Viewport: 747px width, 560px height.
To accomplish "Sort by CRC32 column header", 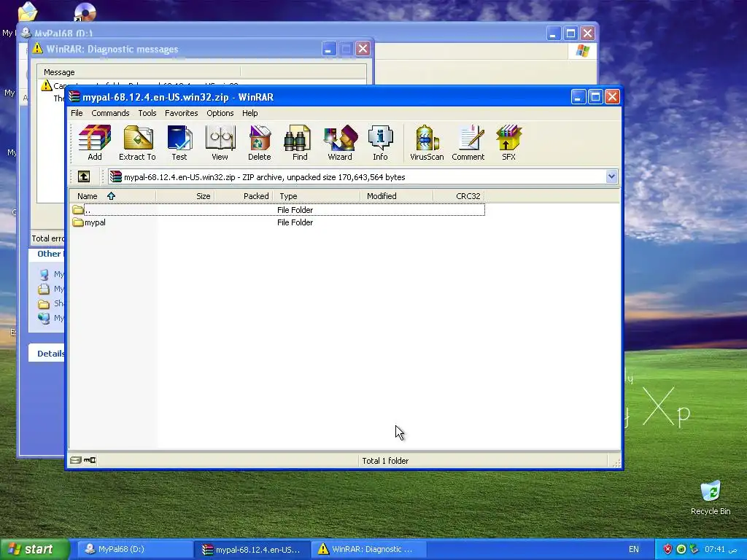I will pyautogui.click(x=460, y=195).
